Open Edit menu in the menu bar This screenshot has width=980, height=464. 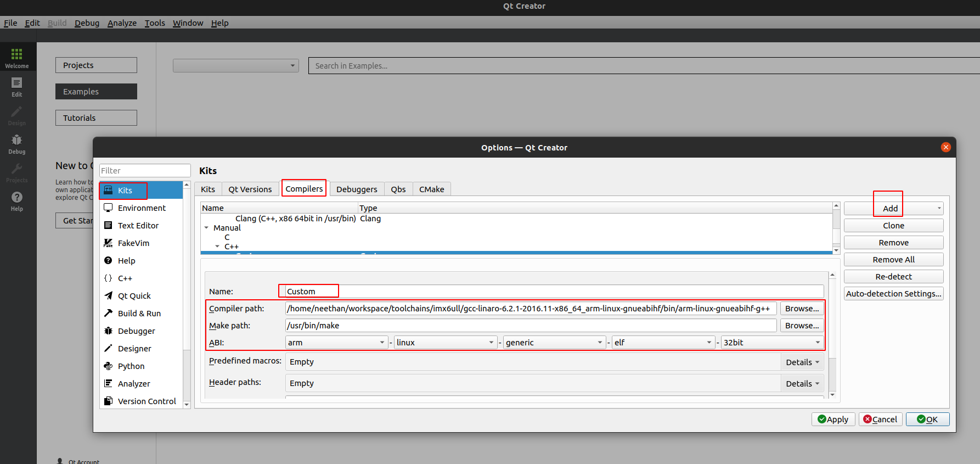tap(32, 23)
